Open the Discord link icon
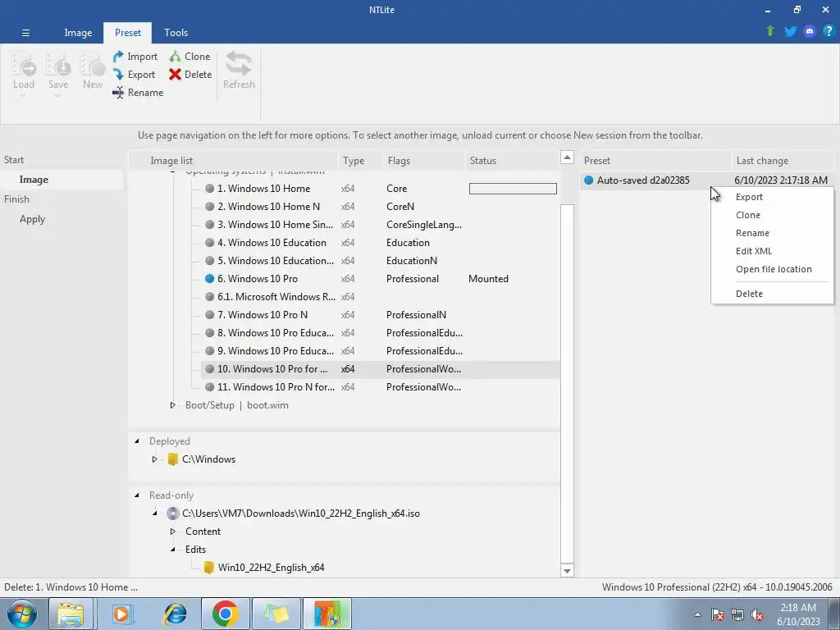This screenshot has height=630, width=840. click(810, 31)
